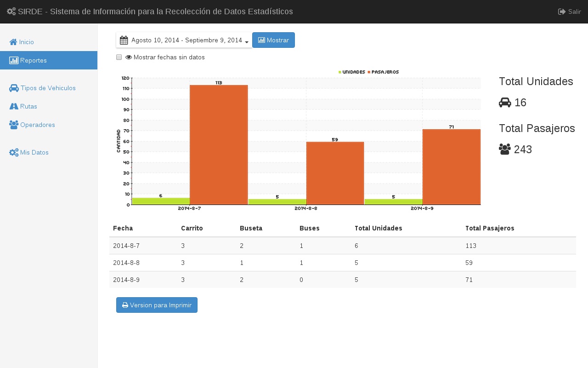Open Rutas in the sidebar
Screen dimensions: 588x368
[x=49, y=106]
